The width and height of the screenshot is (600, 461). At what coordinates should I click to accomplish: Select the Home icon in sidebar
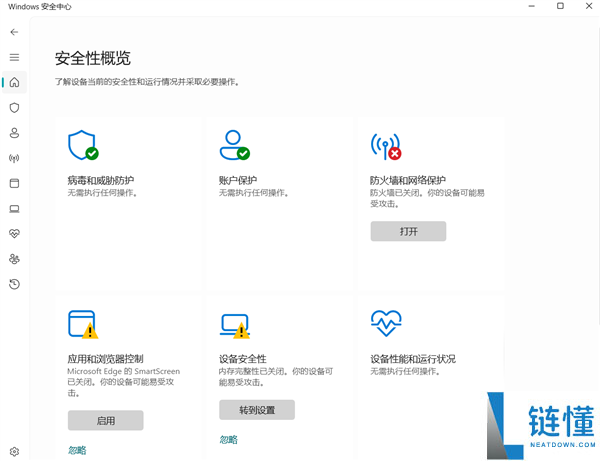tap(14, 82)
